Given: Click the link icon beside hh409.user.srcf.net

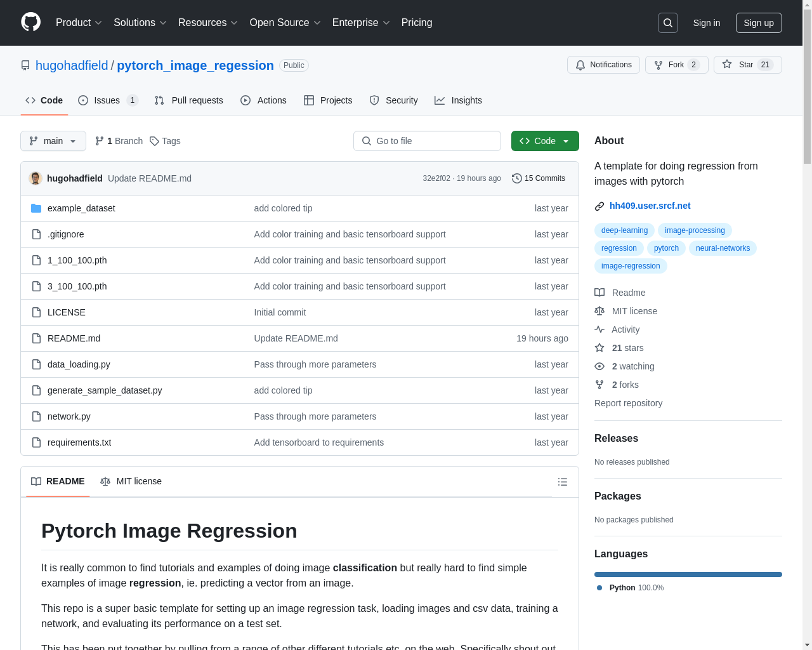Looking at the screenshot, I should click(x=599, y=206).
